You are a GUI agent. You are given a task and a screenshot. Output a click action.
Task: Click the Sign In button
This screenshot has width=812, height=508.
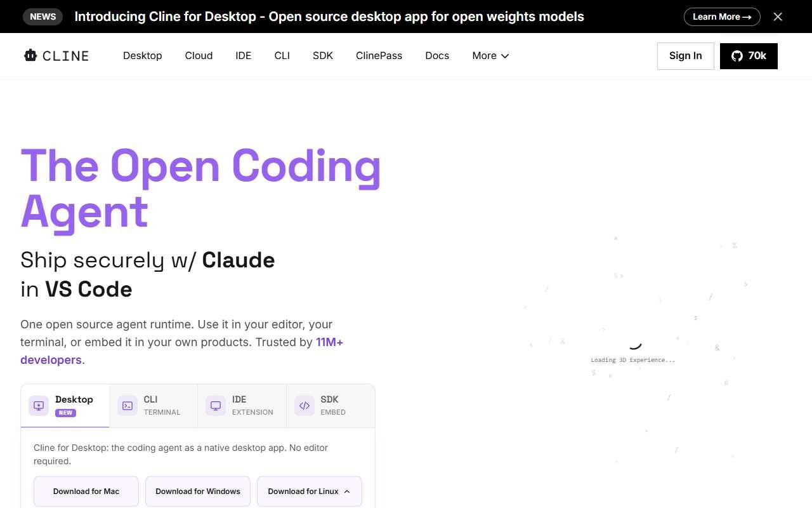pos(686,56)
